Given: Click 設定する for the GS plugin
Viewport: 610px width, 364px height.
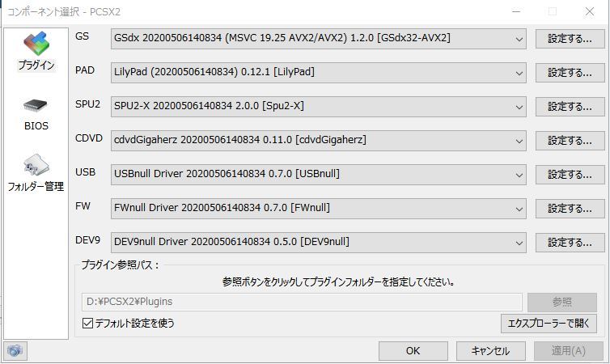Looking at the screenshot, I should [x=570, y=39].
